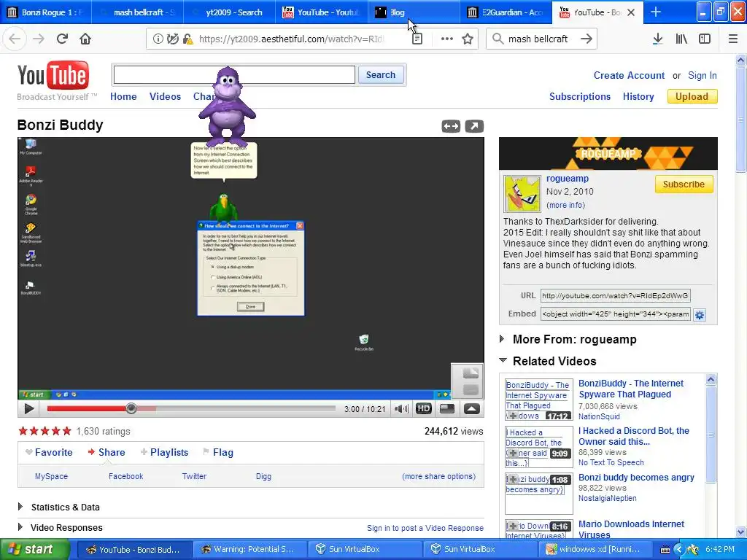Open the Firefox hamburger menu
Image resolution: width=747 pixels, height=560 pixels.
coord(733,39)
